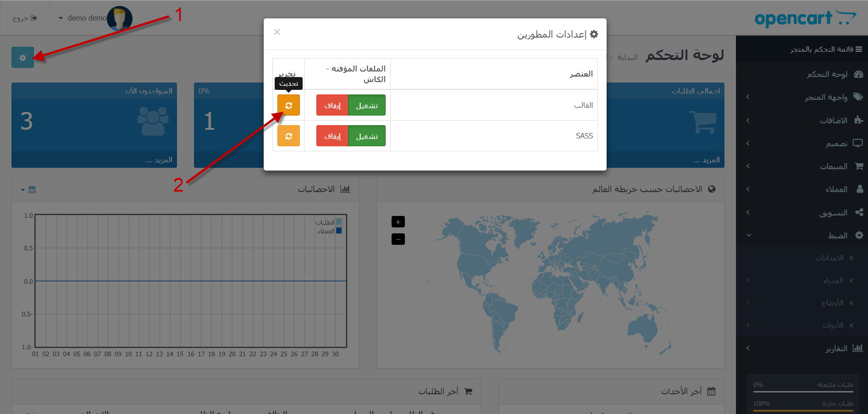Click the share icon for التسويق
Viewport: 868px width, 414px height.
(x=859, y=212)
